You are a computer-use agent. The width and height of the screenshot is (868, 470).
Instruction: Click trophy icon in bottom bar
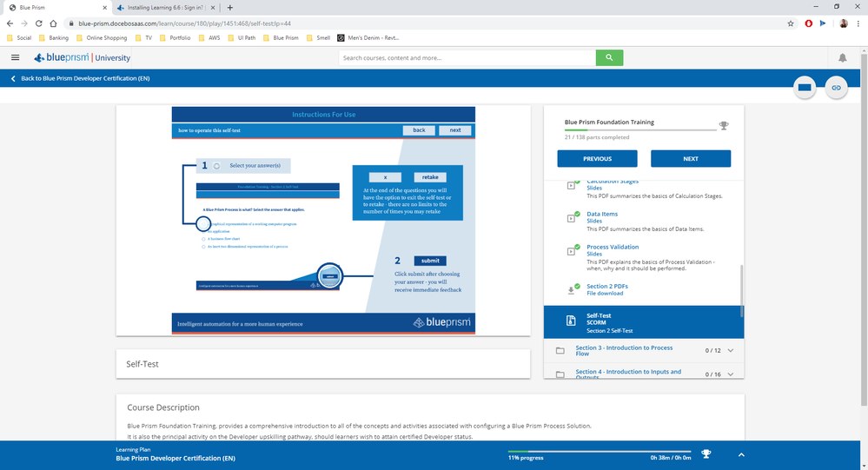click(x=706, y=454)
